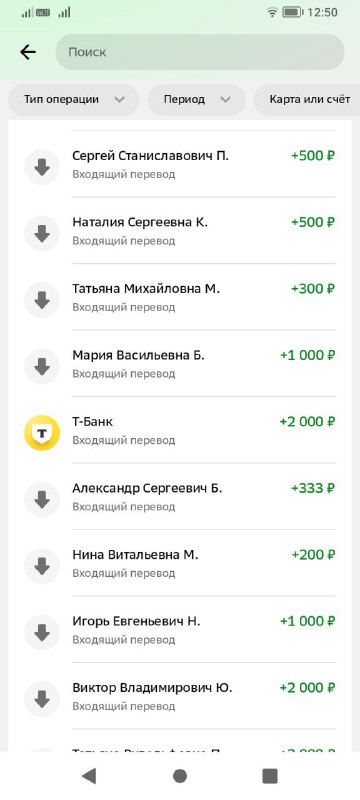Tap incoming arrow icon beside Игорь Евгеньевич Н.
Viewport: 360px width, 800px height.
[42, 633]
